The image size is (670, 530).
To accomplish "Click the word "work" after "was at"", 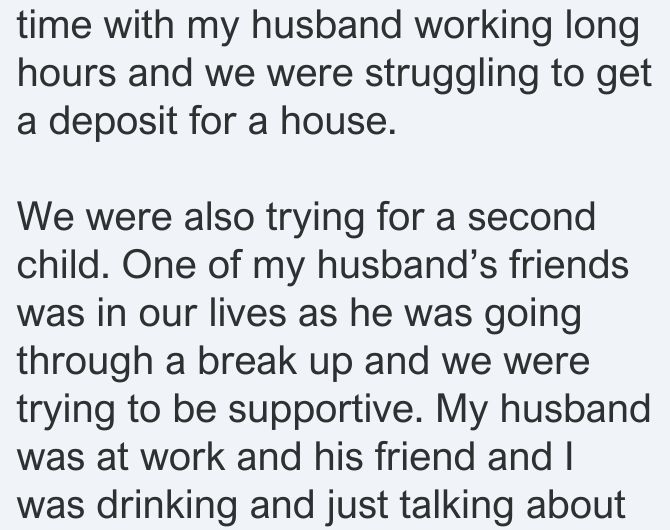I will (x=183, y=456).
